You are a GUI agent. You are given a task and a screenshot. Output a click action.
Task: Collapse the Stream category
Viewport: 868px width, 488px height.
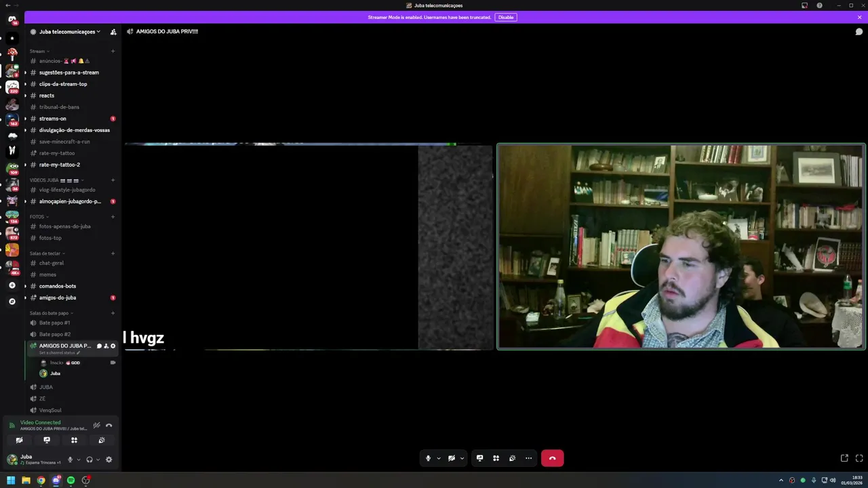[39, 52]
